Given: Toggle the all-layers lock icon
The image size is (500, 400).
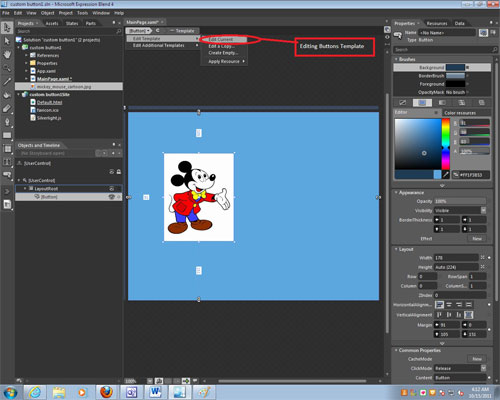Looking at the screenshot, I should [119, 172].
